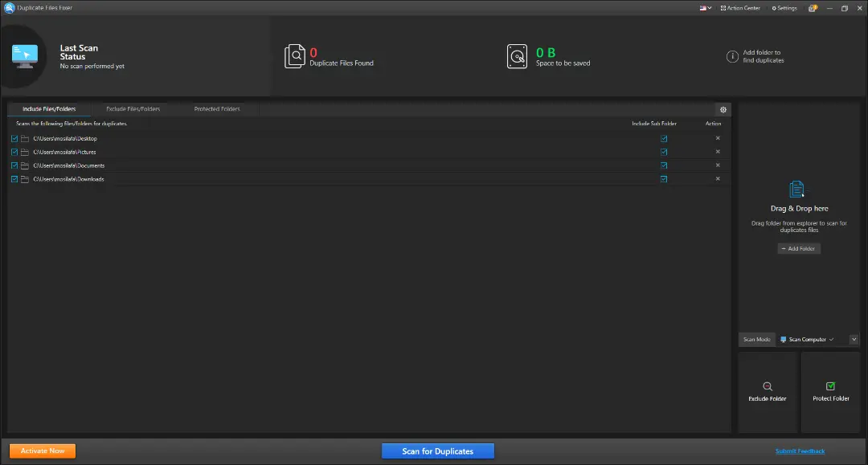
Task: Click the Duplicate Files Fixer app logo
Action: click(9, 8)
